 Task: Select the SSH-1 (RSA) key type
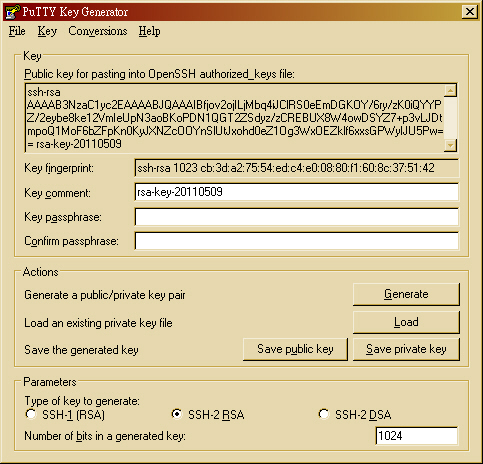pyautogui.click(x=31, y=414)
